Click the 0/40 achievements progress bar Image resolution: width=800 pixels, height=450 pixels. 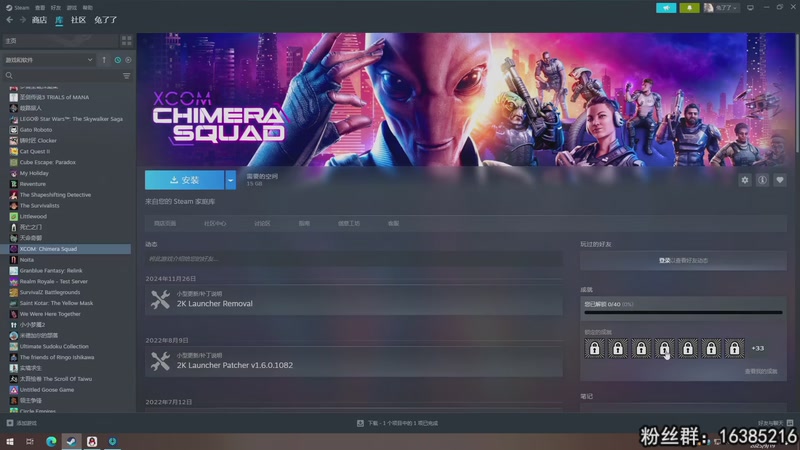coord(683,312)
